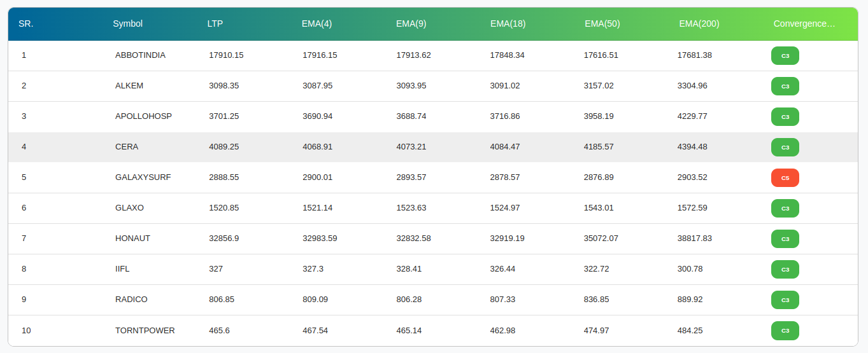Click EMA(50) value 4185.57
The image size is (868, 353).
599,147
